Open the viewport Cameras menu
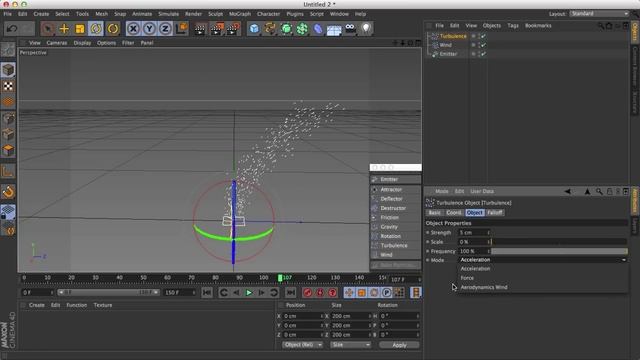 tap(57, 43)
